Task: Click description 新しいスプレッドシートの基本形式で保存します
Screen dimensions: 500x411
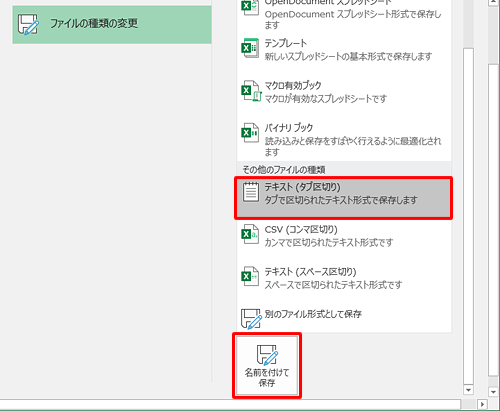Action: tap(348, 56)
